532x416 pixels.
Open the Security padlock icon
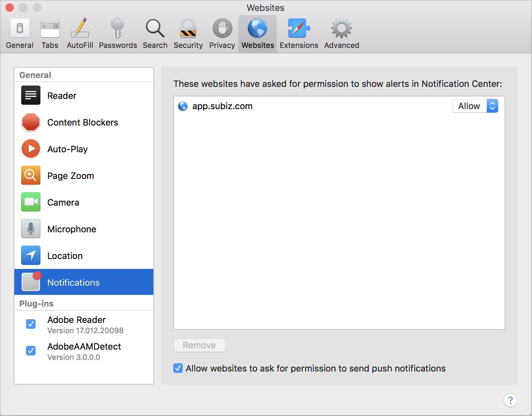[x=188, y=28]
